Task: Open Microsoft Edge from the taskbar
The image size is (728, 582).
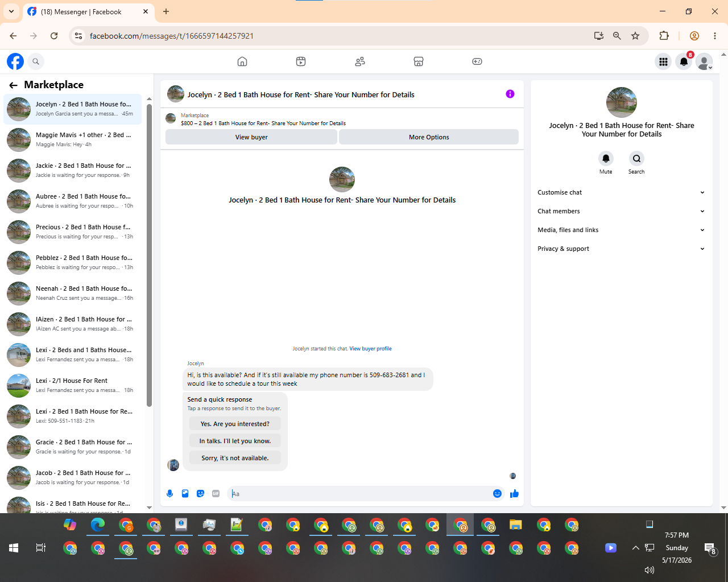Action: pyautogui.click(x=98, y=525)
